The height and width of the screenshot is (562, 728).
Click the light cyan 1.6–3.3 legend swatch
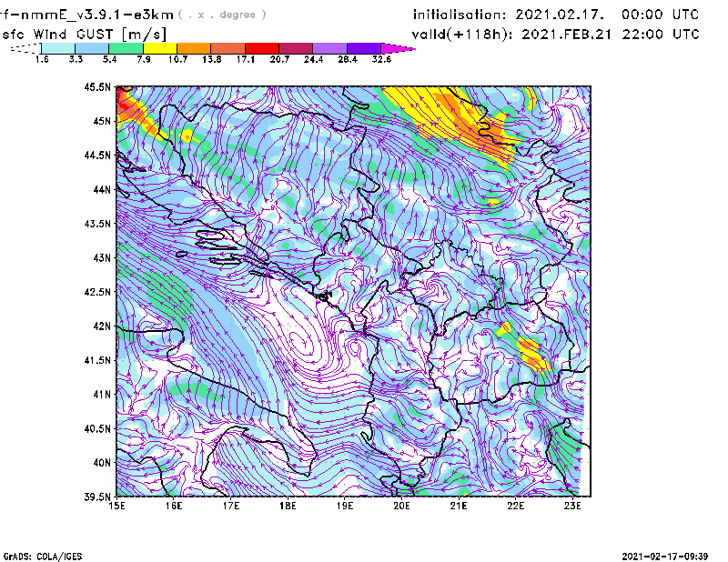58,48
